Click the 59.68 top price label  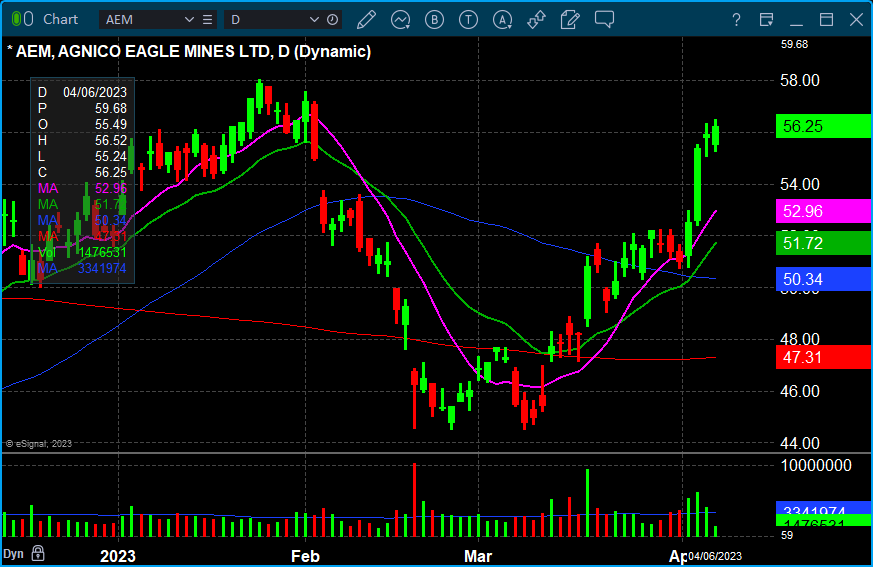794,44
